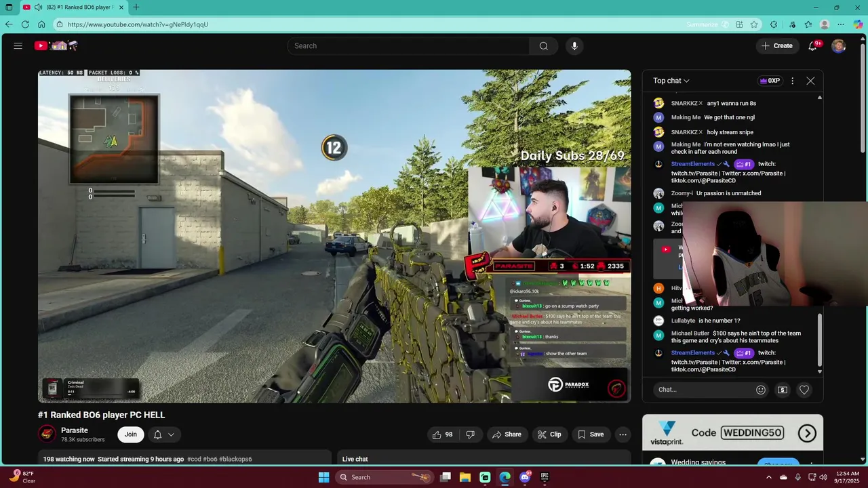Select the #1 Ranked BO6 player tab

[x=73, y=7]
